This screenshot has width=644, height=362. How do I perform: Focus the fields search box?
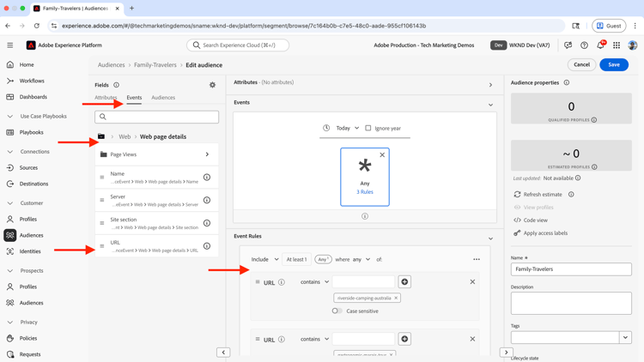pyautogui.click(x=156, y=117)
